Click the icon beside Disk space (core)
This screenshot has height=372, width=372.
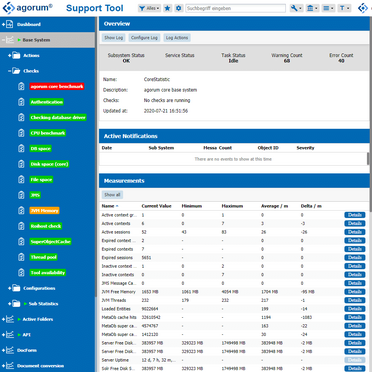[21, 164]
